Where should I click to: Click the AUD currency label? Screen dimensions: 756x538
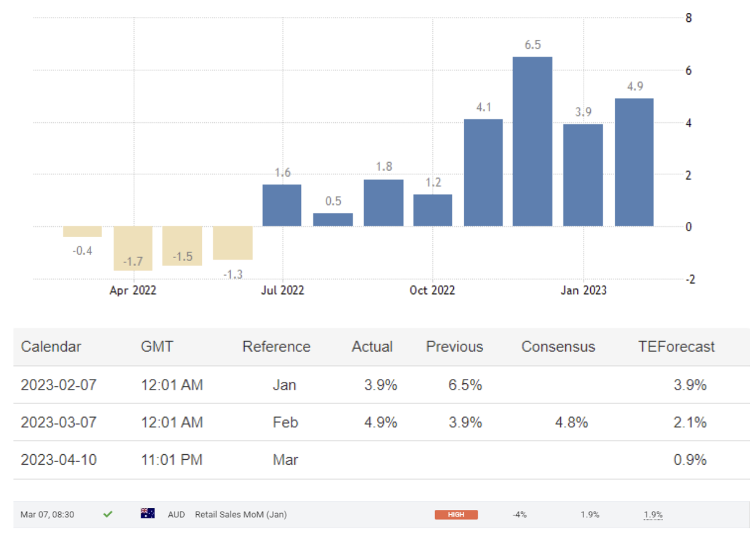pyautogui.click(x=176, y=515)
